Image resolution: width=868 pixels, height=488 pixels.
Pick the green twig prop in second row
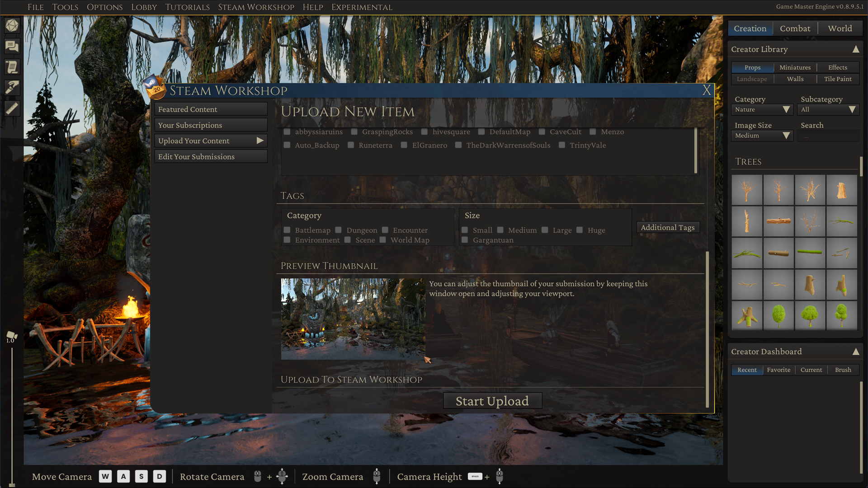click(841, 221)
